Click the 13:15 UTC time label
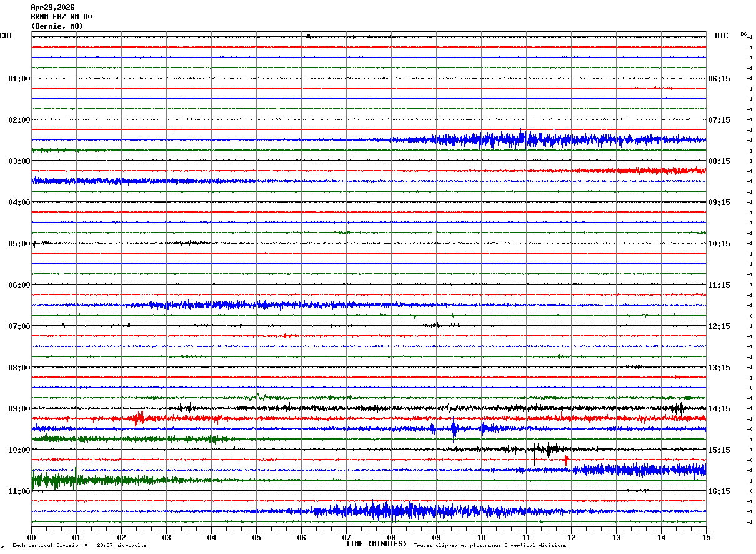The width and height of the screenshot is (756, 554). [x=719, y=368]
